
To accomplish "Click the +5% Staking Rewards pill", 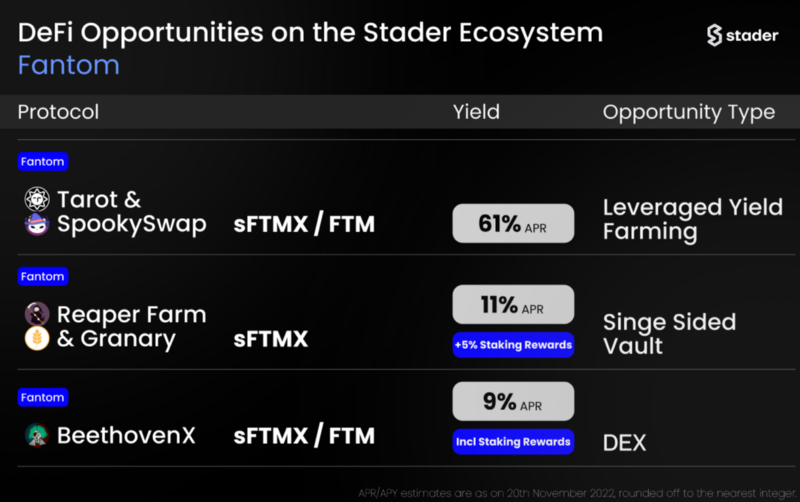I will (513, 345).
